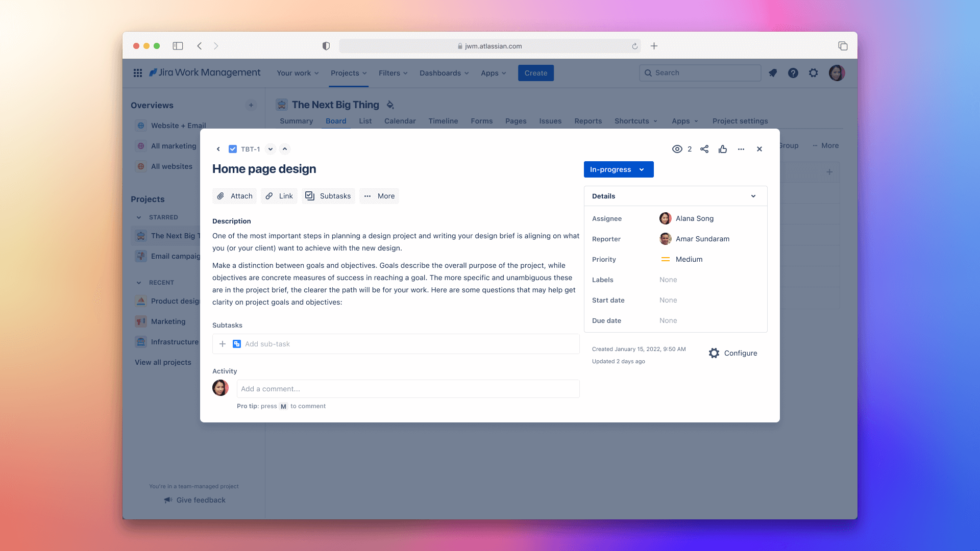Click the share icon in issue header
The height and width of the screenshot is (551, 980).
pos(704,149)
